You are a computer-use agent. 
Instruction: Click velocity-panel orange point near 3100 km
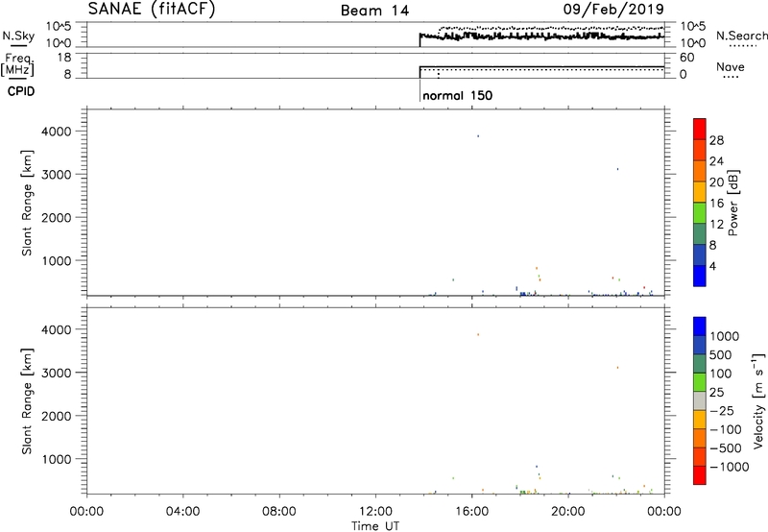click(x=617, y=368)
